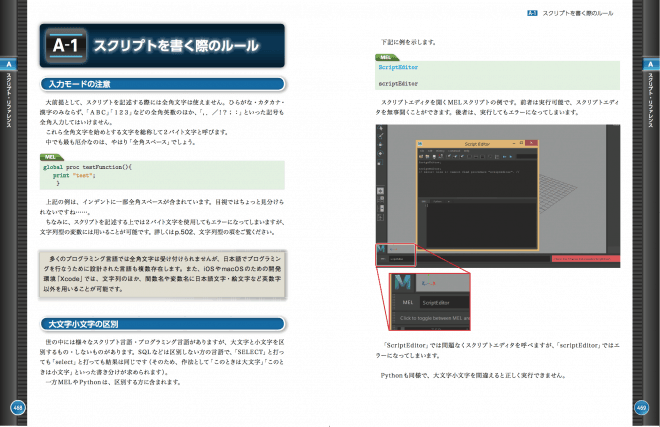This screenshot has height=427, width=660.
Task: Click the title 'スクリプトを書く際のルール'
Action: (x=176, y=45)
